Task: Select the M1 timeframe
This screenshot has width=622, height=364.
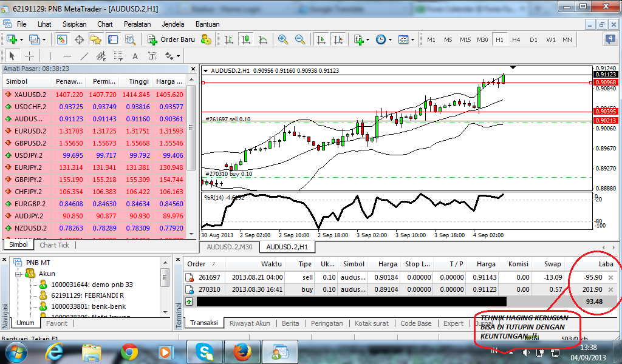Action: (431, 39)
